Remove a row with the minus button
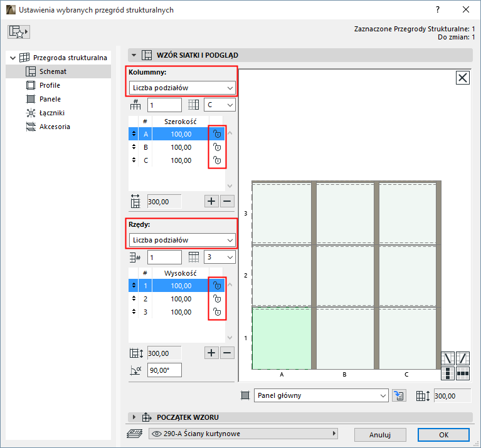The height and width of the screenshot is (448, 481). pyautogui.click(x=227, y=353)
